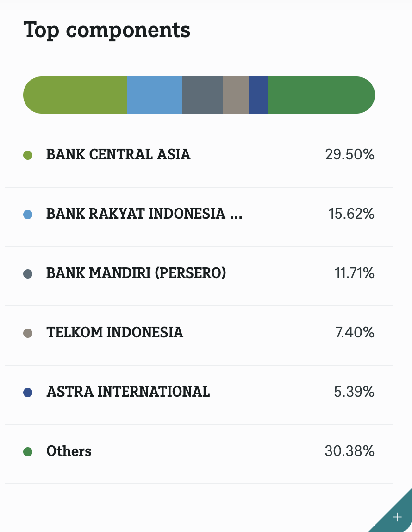Viewport: 412px width, 532px height.
Task: Click the 29.50% percentage value
Action: coord(350,155)
